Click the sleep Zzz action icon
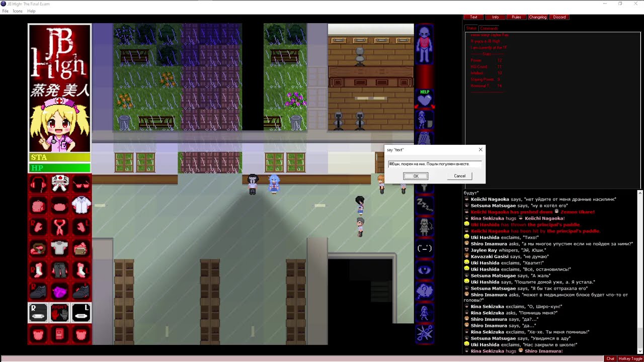The height and width of the screenshot is (362, 644). point(425,205)
